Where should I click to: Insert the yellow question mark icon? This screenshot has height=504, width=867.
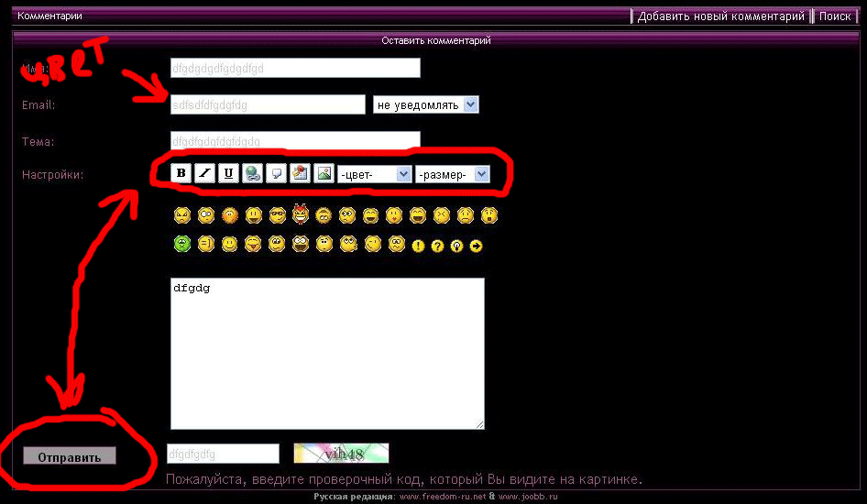tap(437, 246)
